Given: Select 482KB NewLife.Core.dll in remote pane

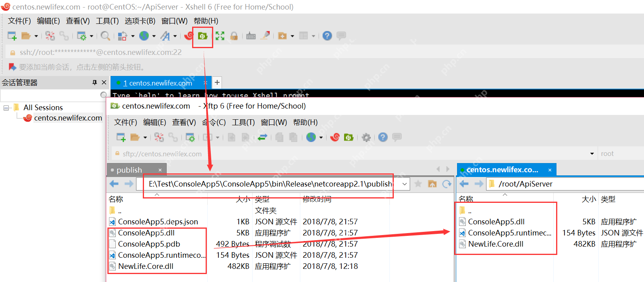Looking at the screenshot, I should (496, 244).
